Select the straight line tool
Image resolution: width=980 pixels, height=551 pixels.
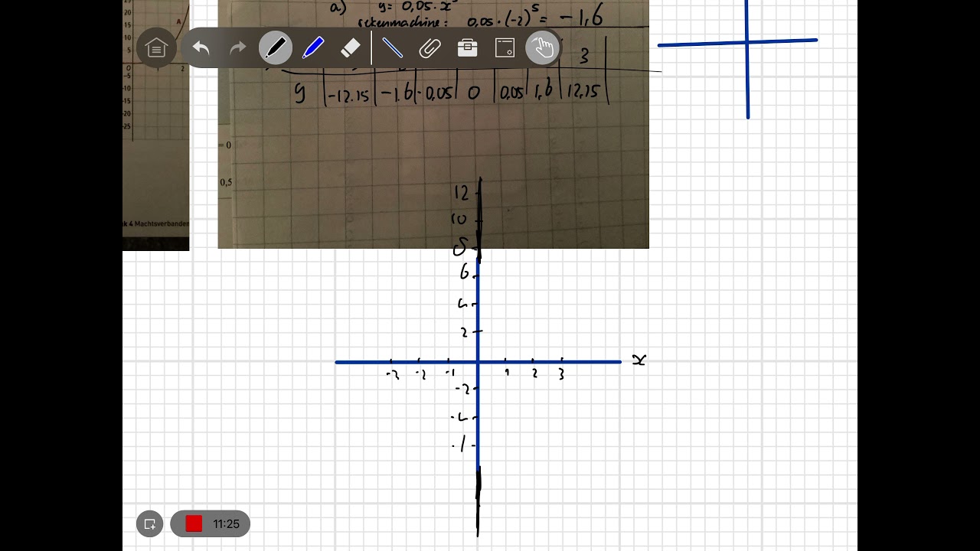point(392,48)
